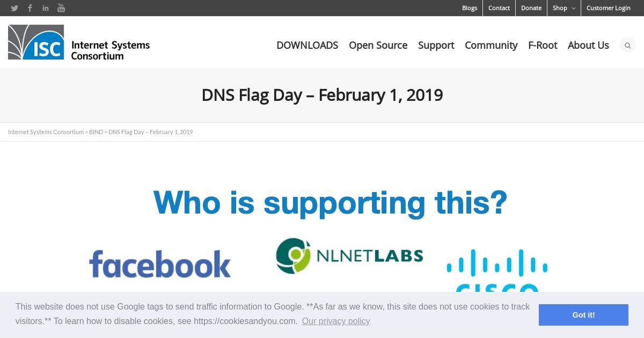This screenshot has width=644, height=338.
Task: Click the ISC logo
Action: coord(79,42)
